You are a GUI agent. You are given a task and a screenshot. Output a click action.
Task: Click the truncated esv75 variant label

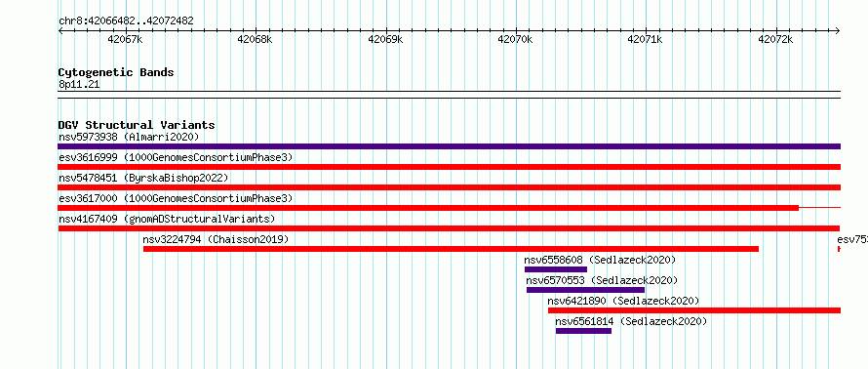(x=852, y=239)
